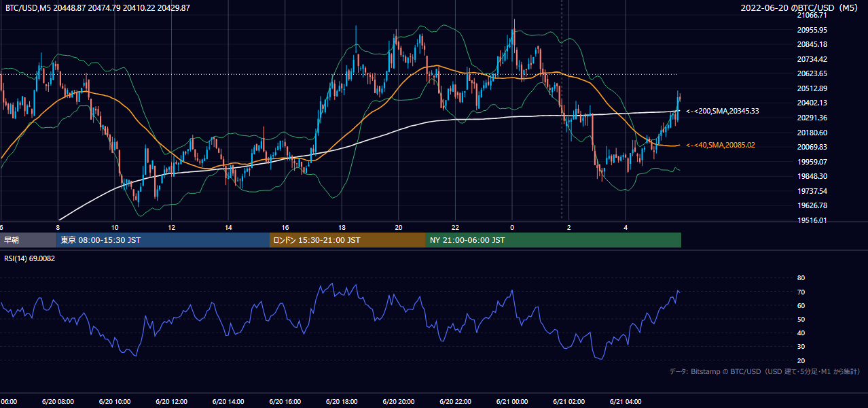Click the RSI scale value 50

pyautogui.click(x=801, y=320)
